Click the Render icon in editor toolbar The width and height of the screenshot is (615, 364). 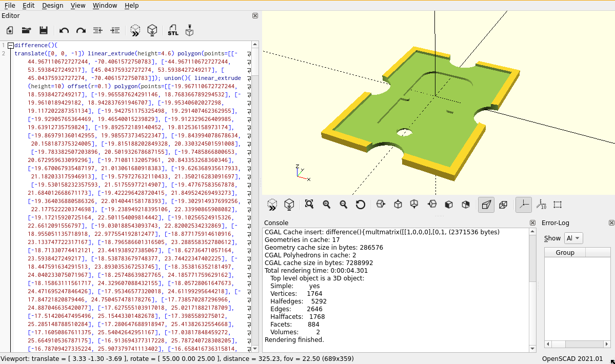point(152,30)
